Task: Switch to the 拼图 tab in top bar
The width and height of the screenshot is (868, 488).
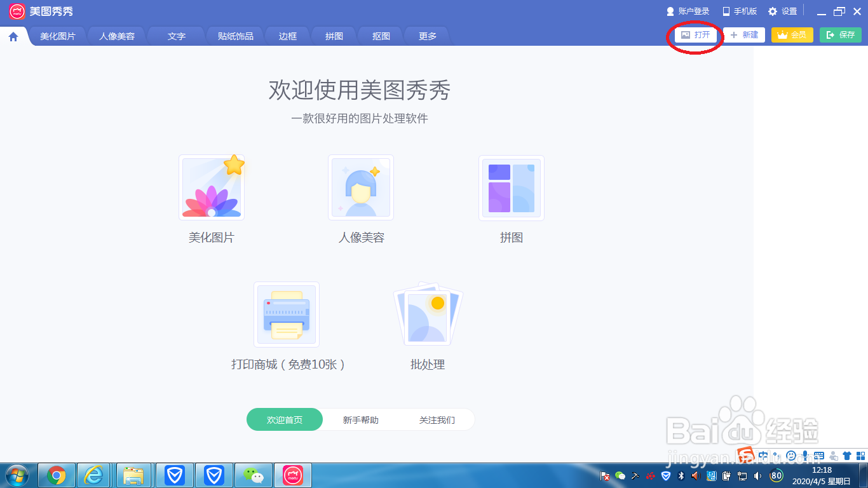Action: coord(334,36)
